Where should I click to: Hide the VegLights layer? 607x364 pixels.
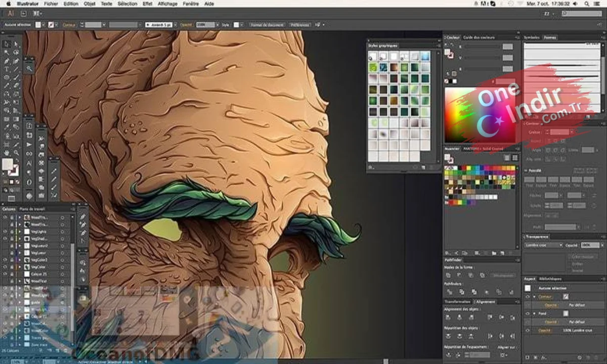pos(5,231)
